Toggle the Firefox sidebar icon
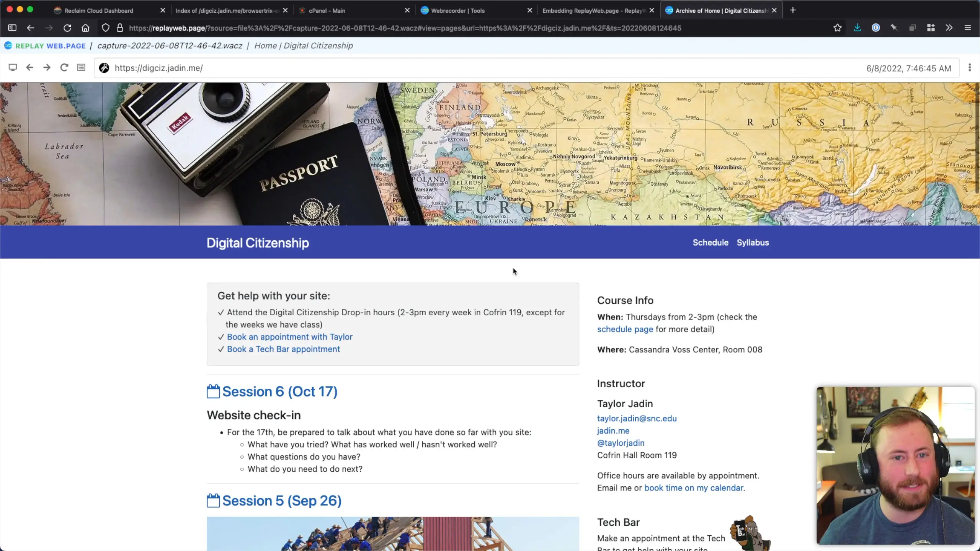 [12, 28]
